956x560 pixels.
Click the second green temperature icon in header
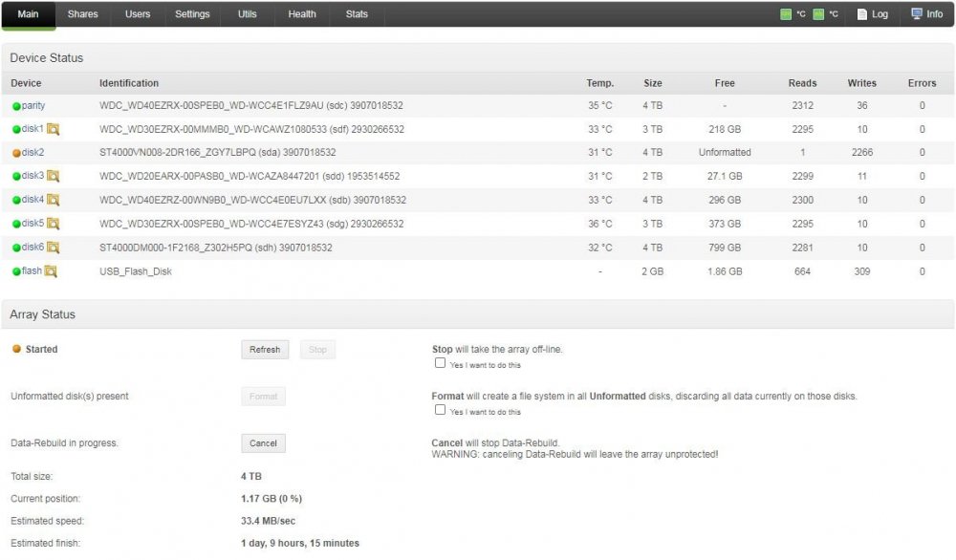click(818, 14)
